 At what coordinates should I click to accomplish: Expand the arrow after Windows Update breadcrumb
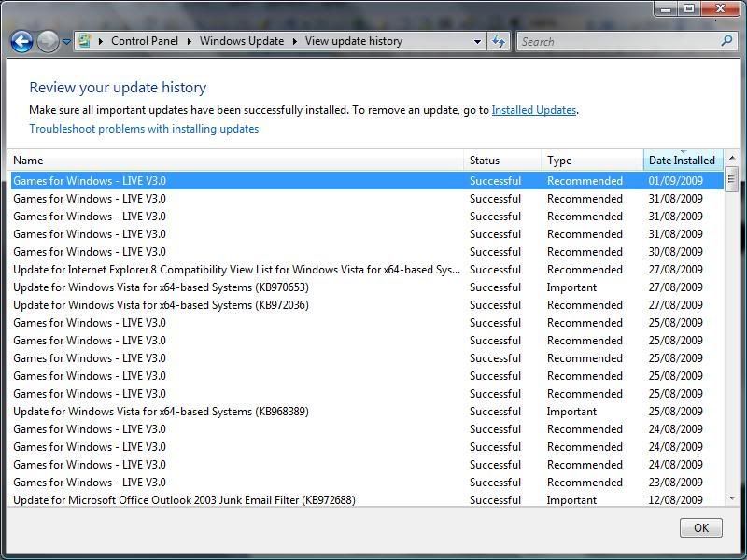point(294,41)
